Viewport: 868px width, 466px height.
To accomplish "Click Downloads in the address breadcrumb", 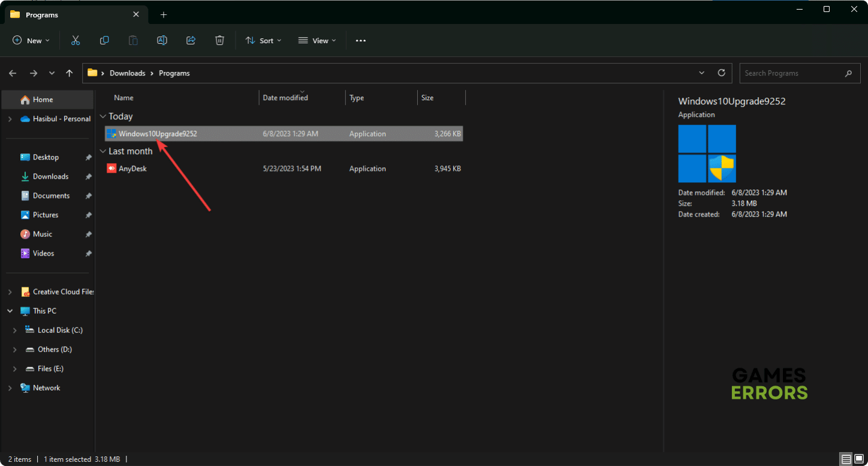I will click(x=127, y=73).
